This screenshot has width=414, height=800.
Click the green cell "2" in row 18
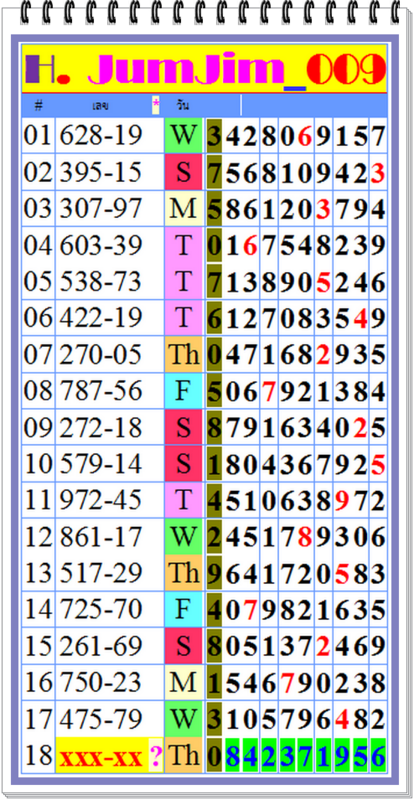pos(269,755)
